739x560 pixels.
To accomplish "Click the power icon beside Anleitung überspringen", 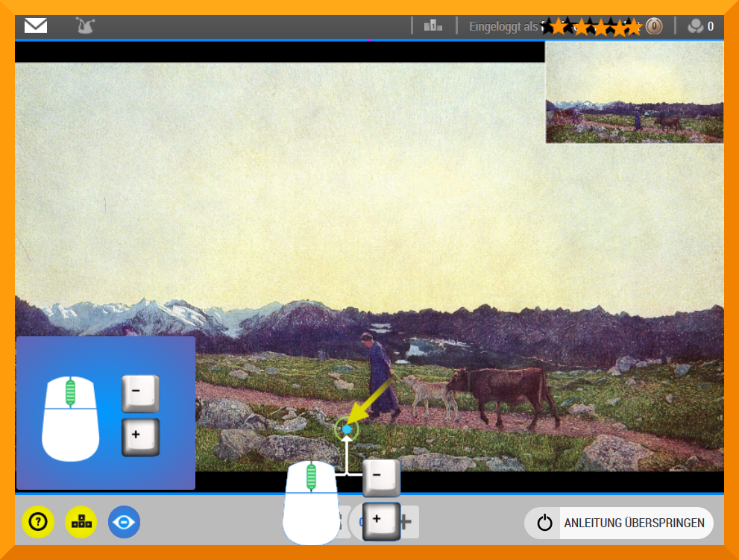I will (544, 523).
